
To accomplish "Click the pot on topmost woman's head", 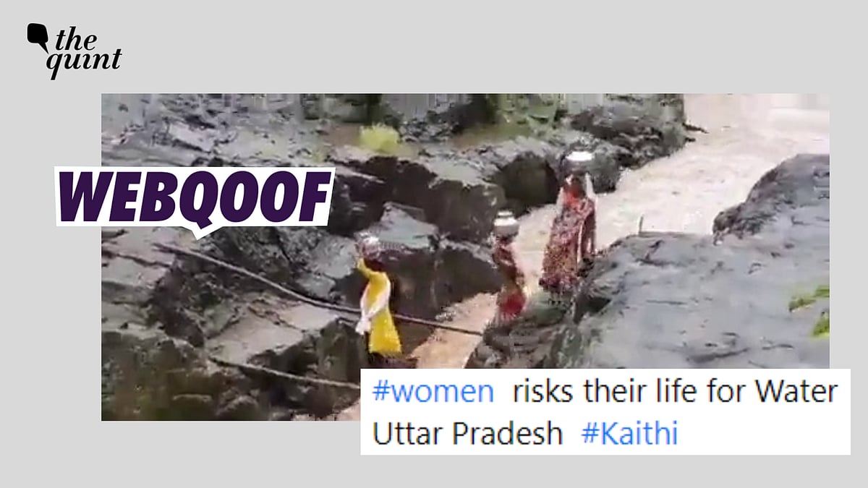I will [x=579, y=159].
